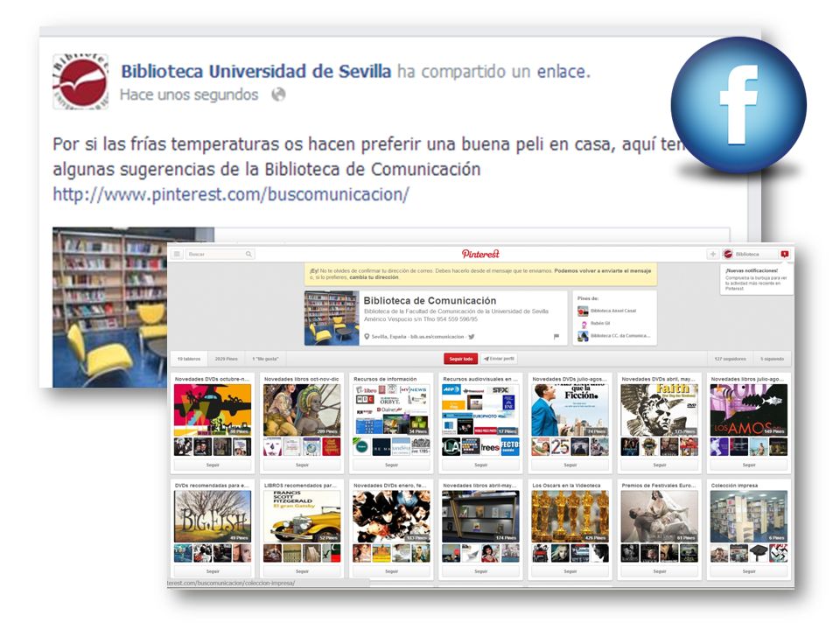This screenshot has height=630, width=840.
Task: Click the Premios de Festivales Euro... board title
Action: pos(659,486)
